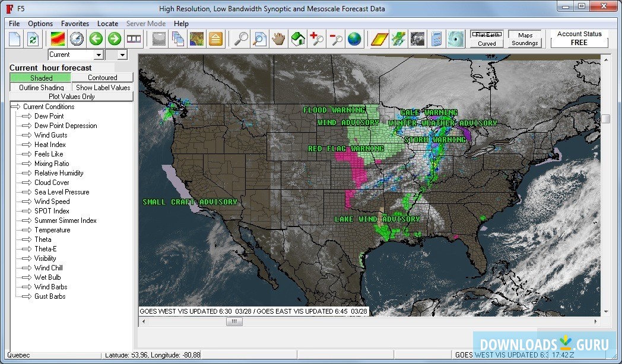Viewport: 622px width, 364px height.
Task: Click the calculator icon in toolbar
Action: (x=437, y=39)
